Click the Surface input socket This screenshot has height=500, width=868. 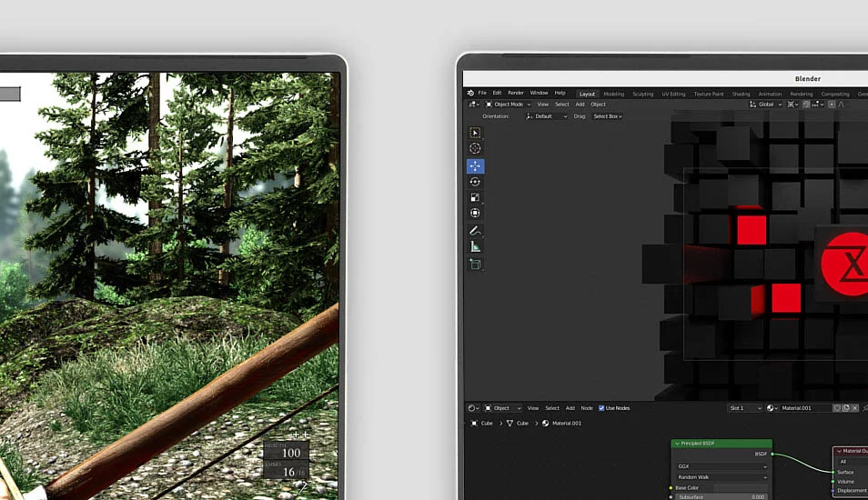point(833,473)
